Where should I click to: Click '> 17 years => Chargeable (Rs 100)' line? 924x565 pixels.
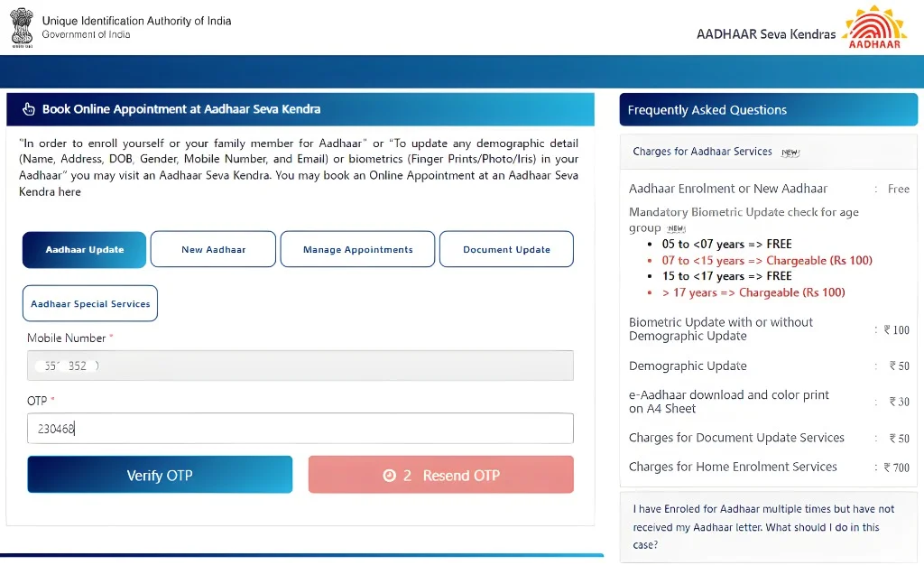click(x=753, y=292)
